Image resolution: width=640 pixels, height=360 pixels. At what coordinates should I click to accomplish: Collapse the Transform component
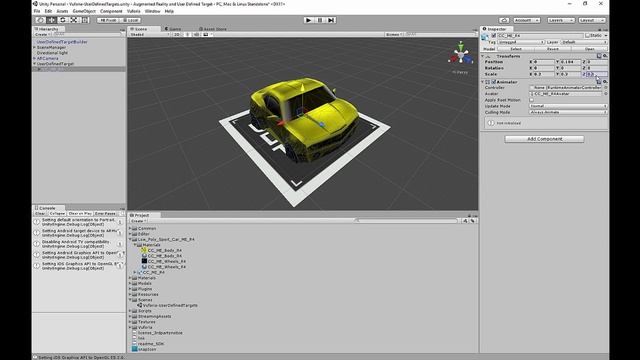pos(482,56)
